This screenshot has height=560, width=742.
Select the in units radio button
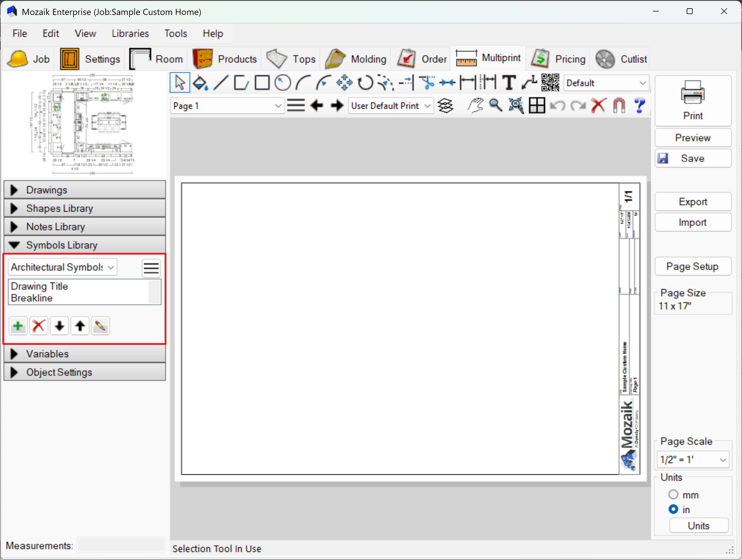673,510
